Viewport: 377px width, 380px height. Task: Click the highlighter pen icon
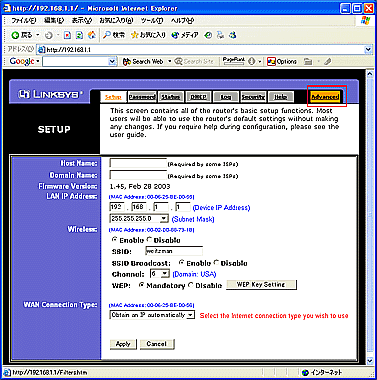coord(328,62)
